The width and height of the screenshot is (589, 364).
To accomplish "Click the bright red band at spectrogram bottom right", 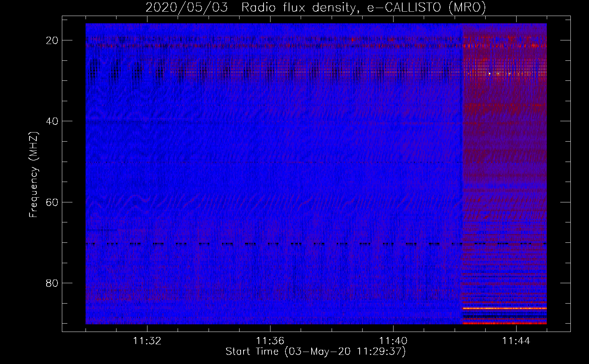I will 505,323.
